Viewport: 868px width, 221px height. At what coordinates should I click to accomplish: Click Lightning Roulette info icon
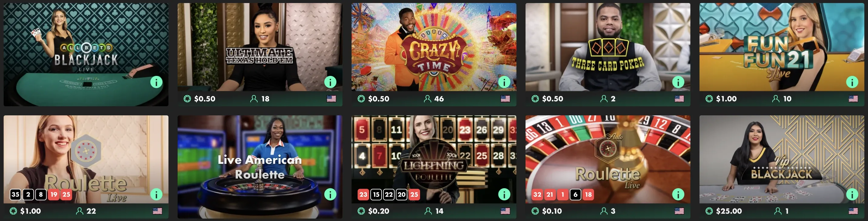[x=504, y=194]
